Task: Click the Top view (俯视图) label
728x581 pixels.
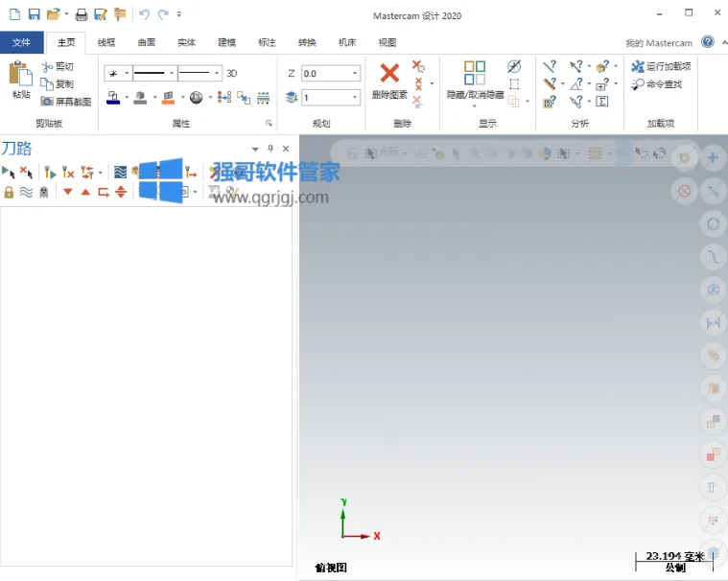Action: coord(331,567)
